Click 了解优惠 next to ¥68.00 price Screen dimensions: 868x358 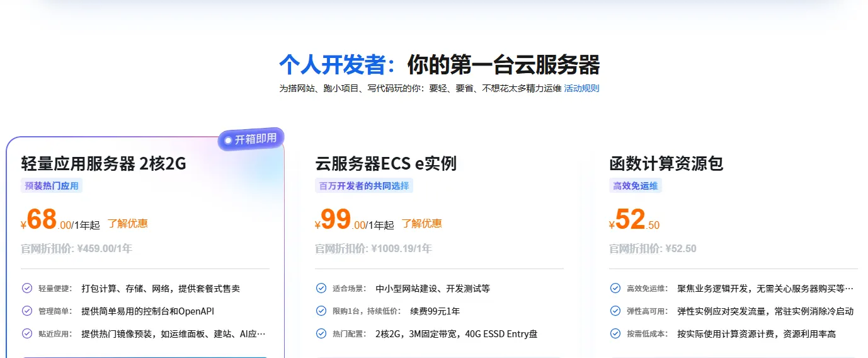pyautogui.click(x=128, y=223)
